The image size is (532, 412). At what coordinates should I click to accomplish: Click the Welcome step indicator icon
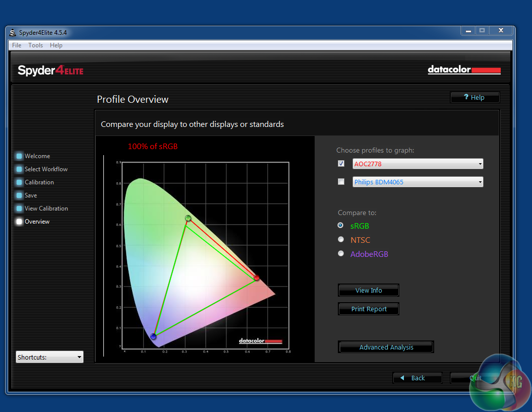[x=19, y=156]
